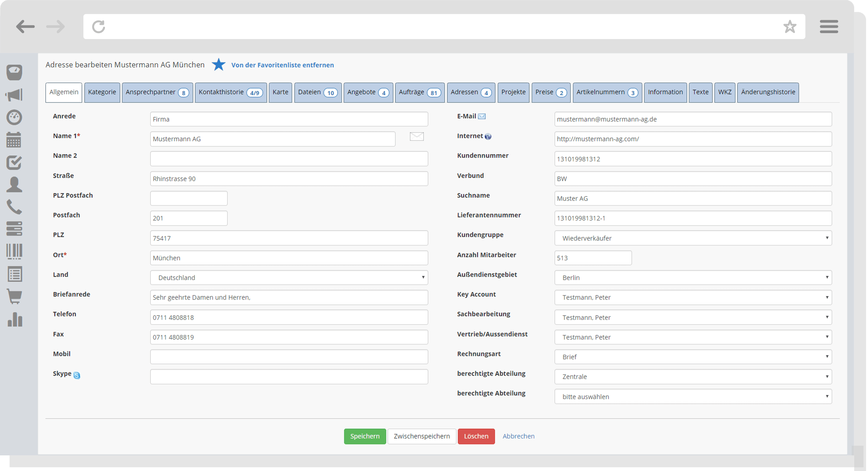Open the Änderungshistorie tab

pos(768,92)
